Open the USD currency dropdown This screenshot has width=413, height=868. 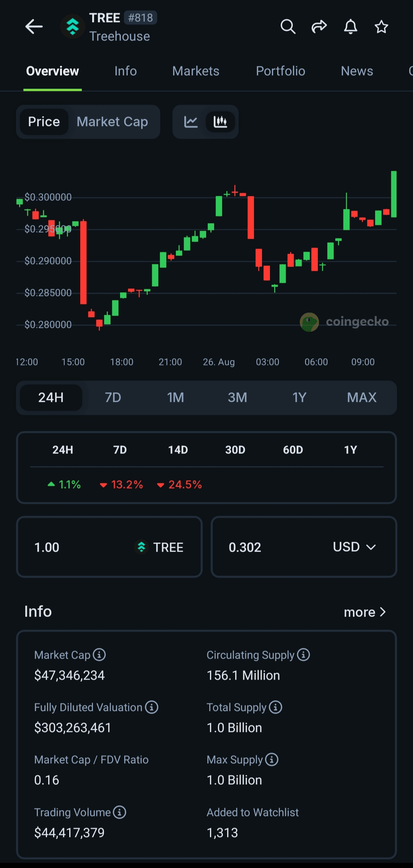click(354, 547)
